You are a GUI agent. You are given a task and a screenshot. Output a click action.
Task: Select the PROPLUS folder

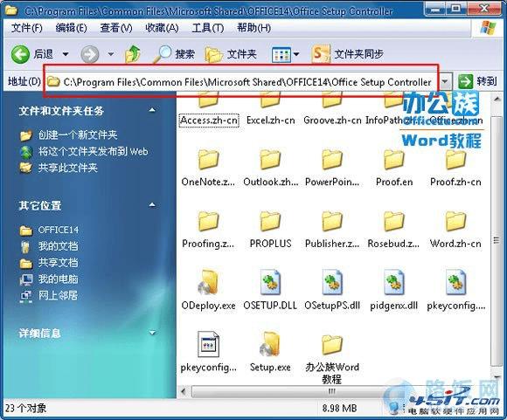271,230
